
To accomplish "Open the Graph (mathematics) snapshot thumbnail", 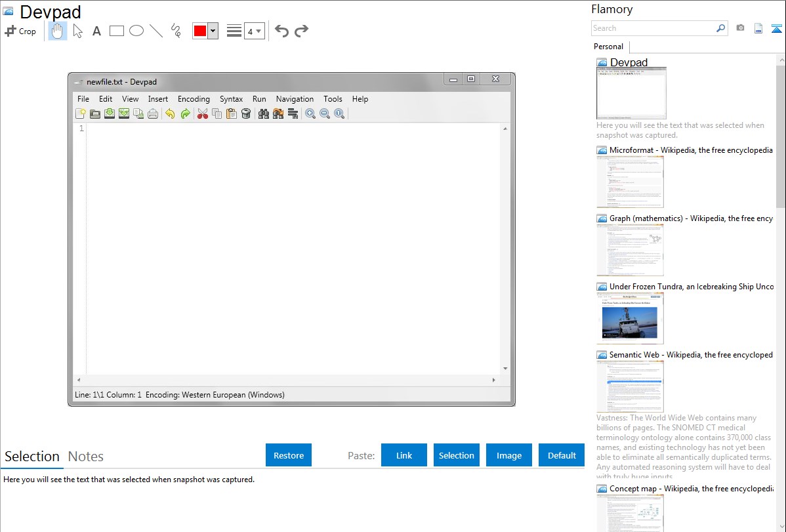I will (x=630, y=250).
